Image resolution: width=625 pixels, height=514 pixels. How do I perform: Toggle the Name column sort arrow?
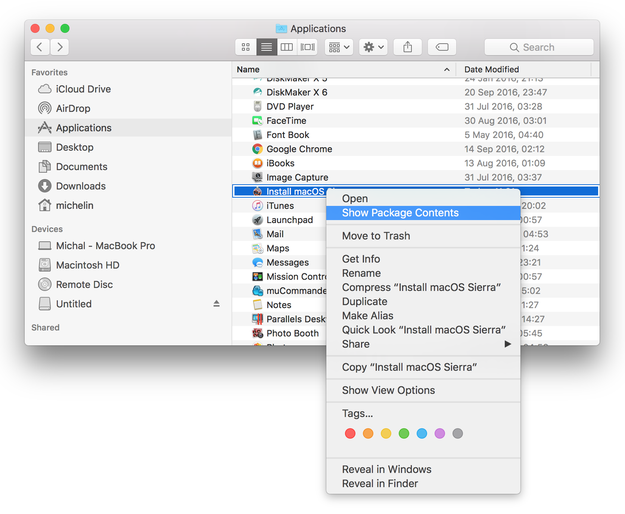pos(447,70)
